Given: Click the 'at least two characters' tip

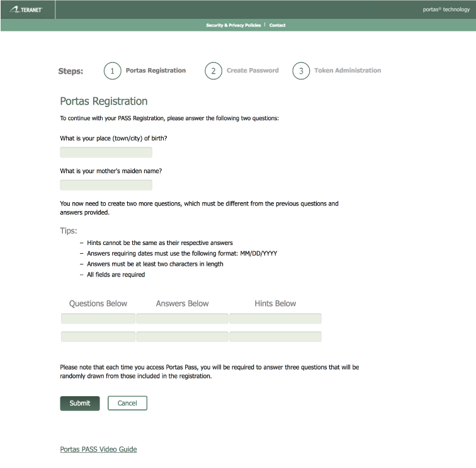Looking at the screenshot, I should point(155,264).
